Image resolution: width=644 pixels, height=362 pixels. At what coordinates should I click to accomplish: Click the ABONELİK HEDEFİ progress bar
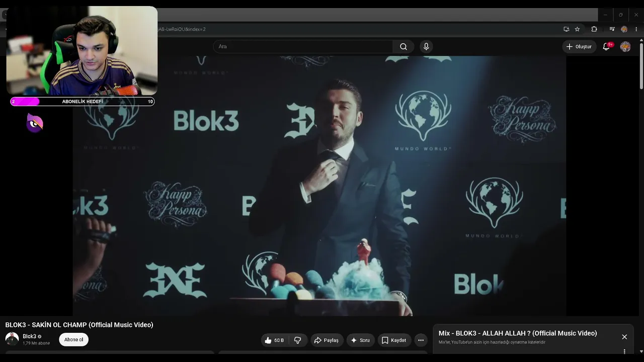tap(83, 102)
